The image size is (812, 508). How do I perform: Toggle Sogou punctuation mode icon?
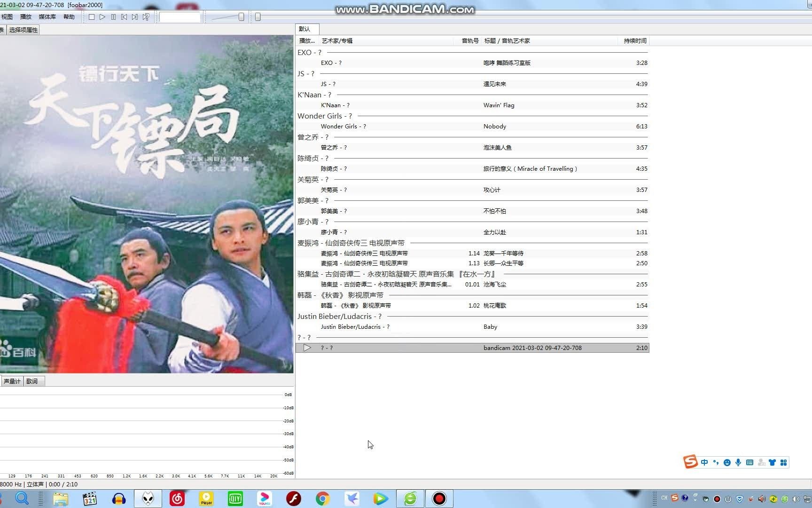click(716, 462)
